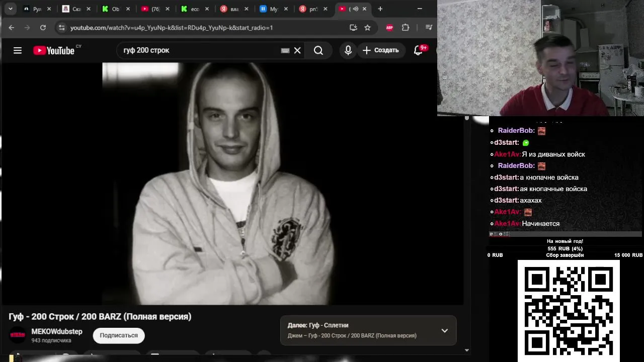This screenshot has width=644, height=362.
Task: Click chat message 'Начинается'
Action: pos(541,224)
